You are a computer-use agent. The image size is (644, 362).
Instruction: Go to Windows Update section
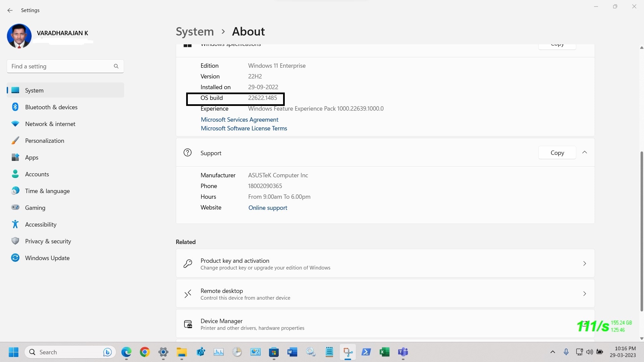(x=65, y=258)
